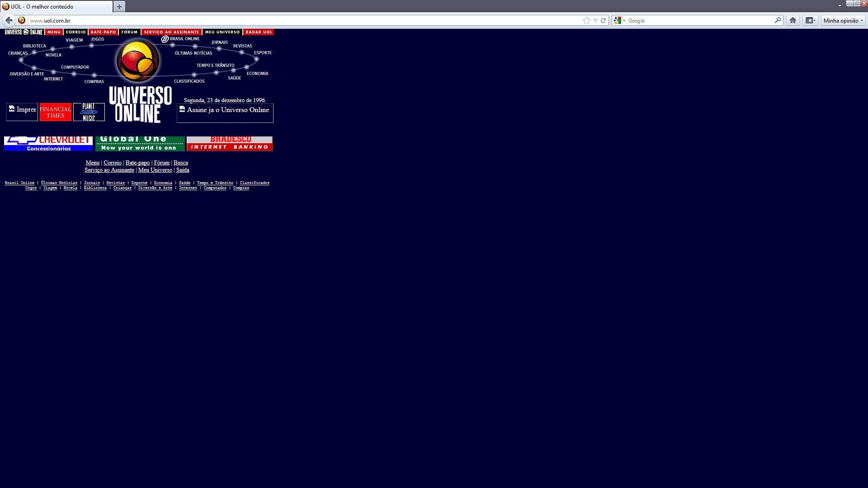Open the bookmarks menu star button

click(x=810, y=20)
